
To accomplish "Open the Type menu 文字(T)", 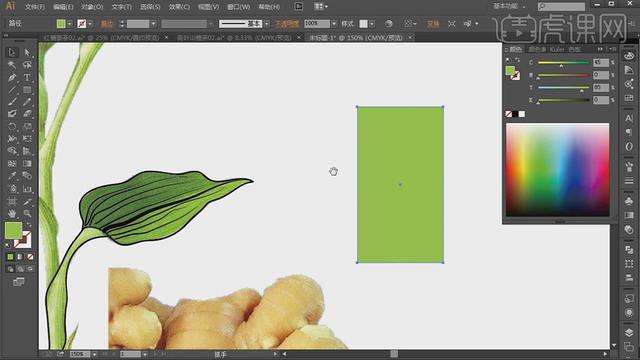I will pos(122,7).
